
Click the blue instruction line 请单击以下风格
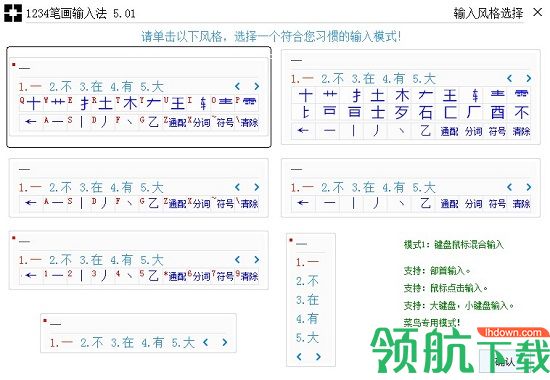[x=271, y=36]
